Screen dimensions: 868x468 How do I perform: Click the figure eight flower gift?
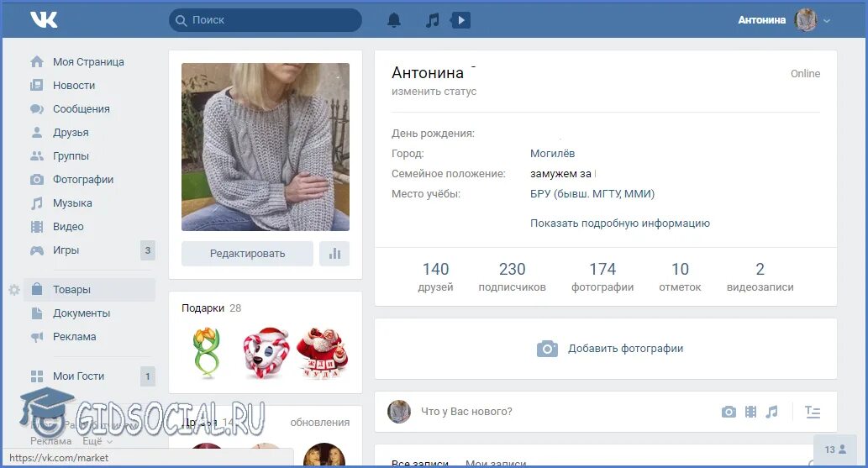(207, 352)
